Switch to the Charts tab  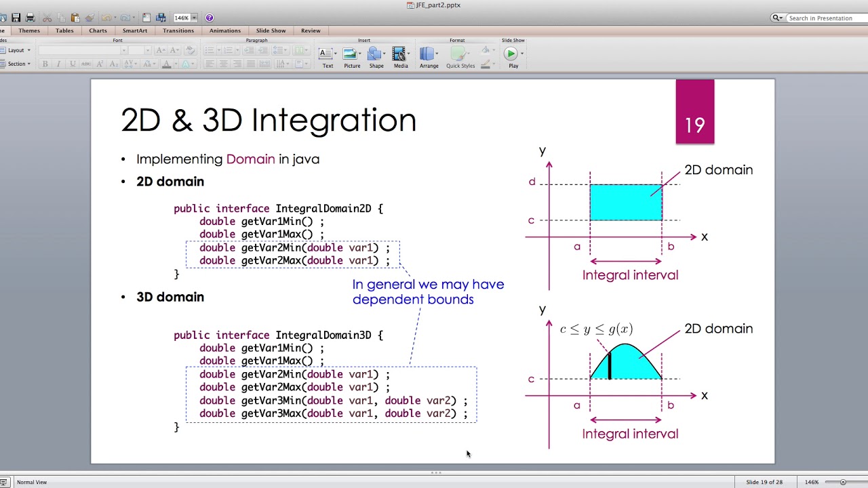[x=98, y=30]
